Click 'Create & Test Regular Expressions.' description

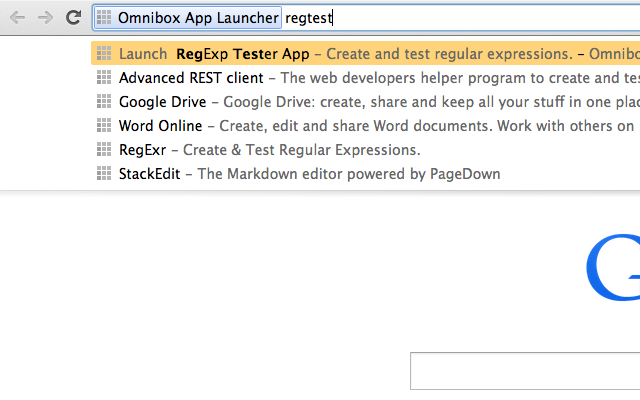click(x=301, y=150)
